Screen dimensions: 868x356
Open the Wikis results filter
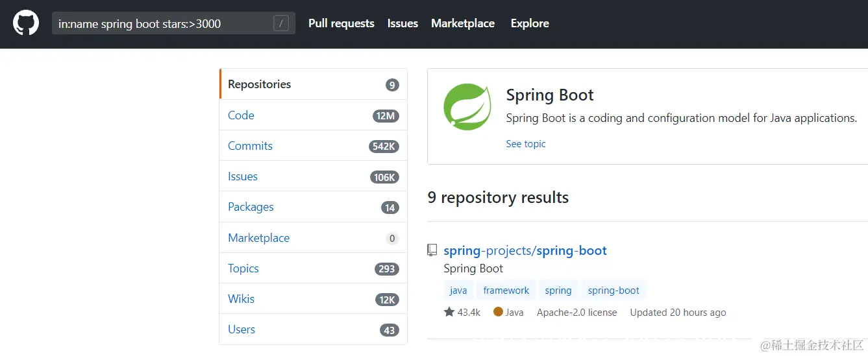point(241,299)
